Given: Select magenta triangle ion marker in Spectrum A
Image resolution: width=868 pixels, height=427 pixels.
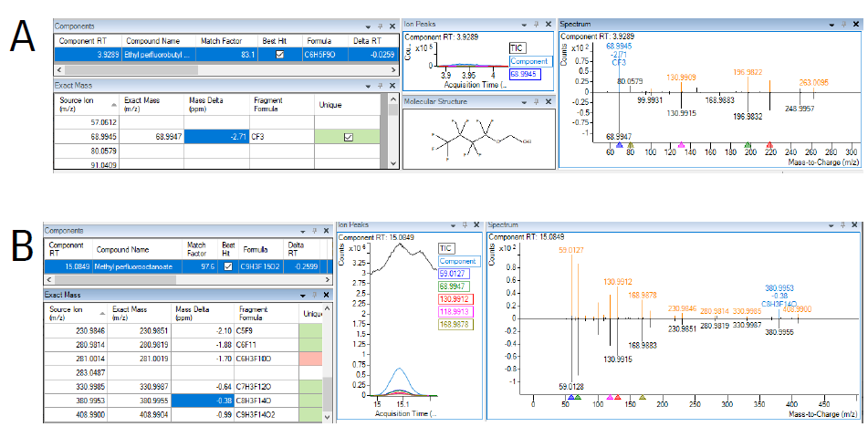Looking at the screenshot, I should [x=681, y=144].
